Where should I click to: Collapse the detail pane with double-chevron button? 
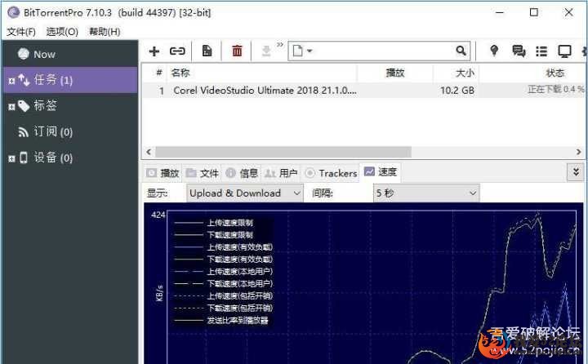click(x=575, y=172)
